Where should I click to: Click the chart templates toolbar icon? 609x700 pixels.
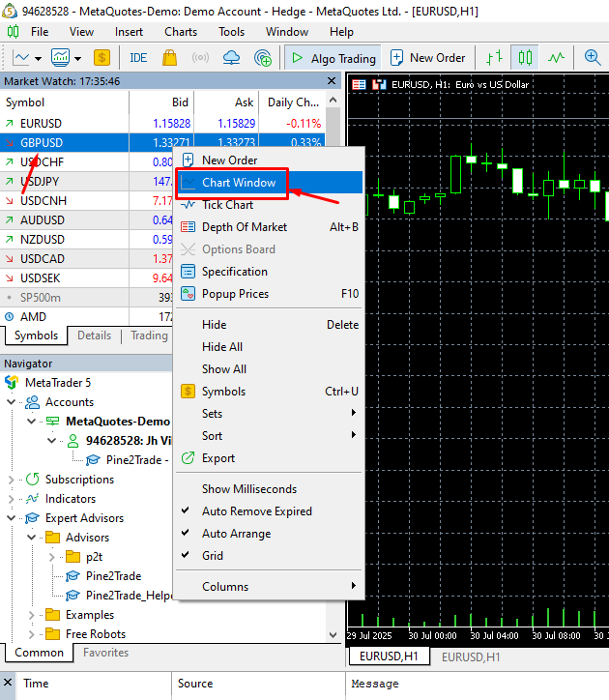(x=60, y=58)
